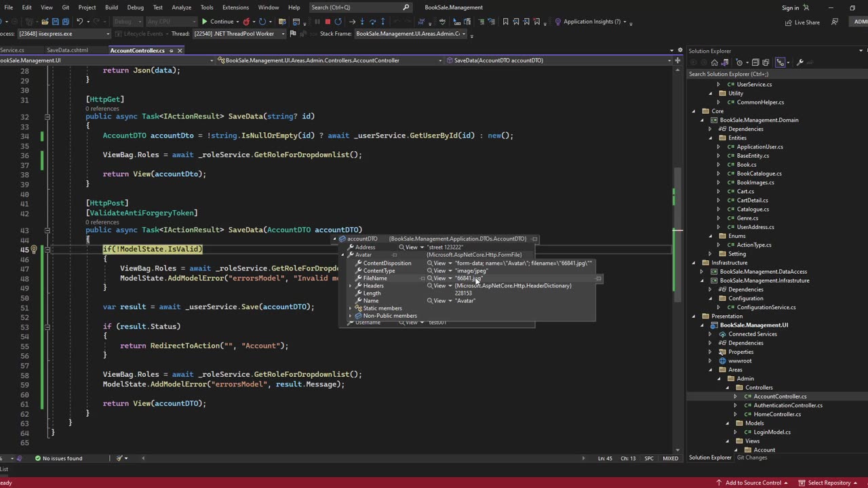Click the Step Over icon
This screenshot has width=868, height=488.
click(x=372, y=22)
